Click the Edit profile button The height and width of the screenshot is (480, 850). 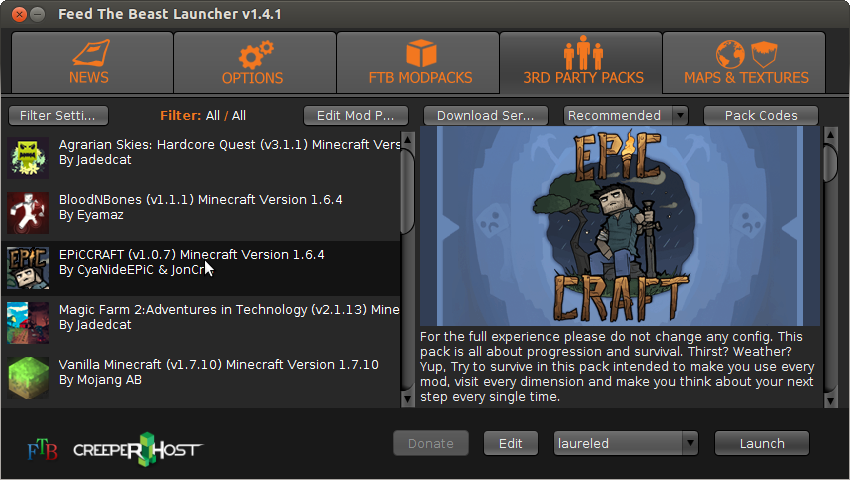coord(511,444)
